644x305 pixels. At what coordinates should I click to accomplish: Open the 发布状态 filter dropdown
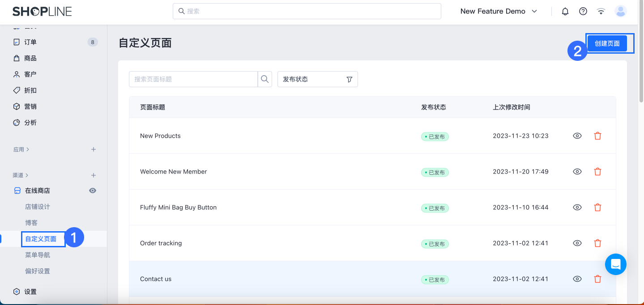318,79
